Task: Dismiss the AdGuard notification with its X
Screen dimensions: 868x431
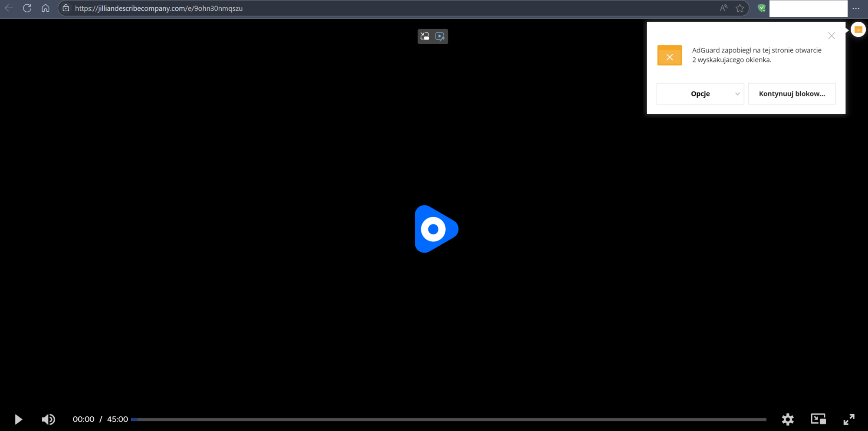Action: tap(832, 36)
